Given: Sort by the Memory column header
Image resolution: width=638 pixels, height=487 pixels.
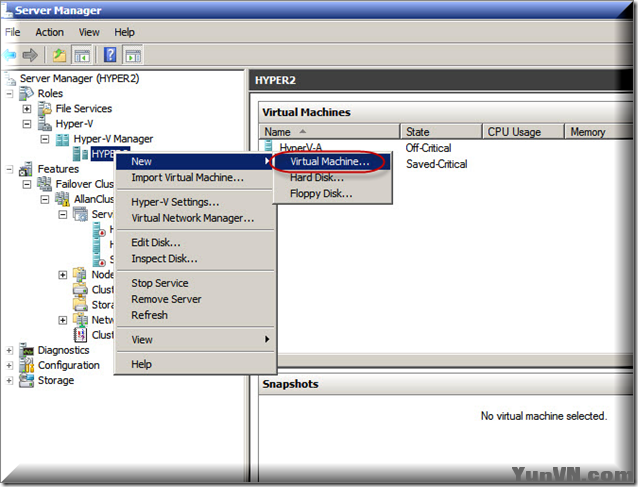Looking at the screenshot, I should point(599,132).
